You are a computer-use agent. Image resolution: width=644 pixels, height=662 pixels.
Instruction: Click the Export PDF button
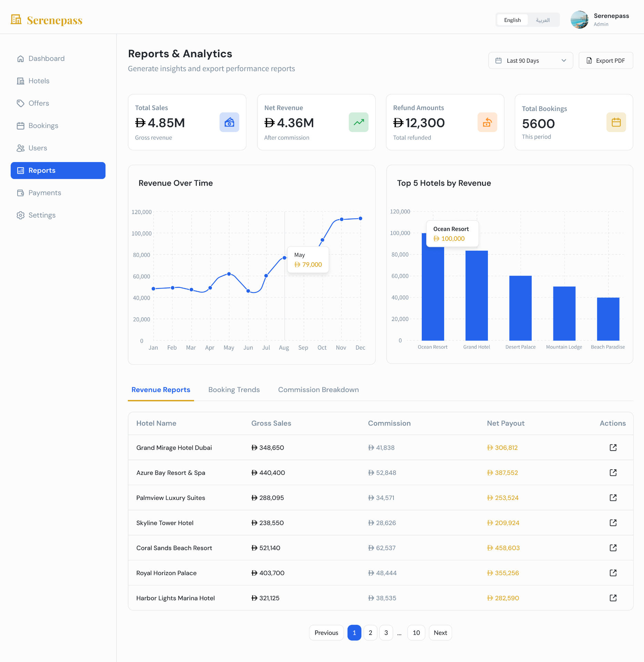(606, 61)
